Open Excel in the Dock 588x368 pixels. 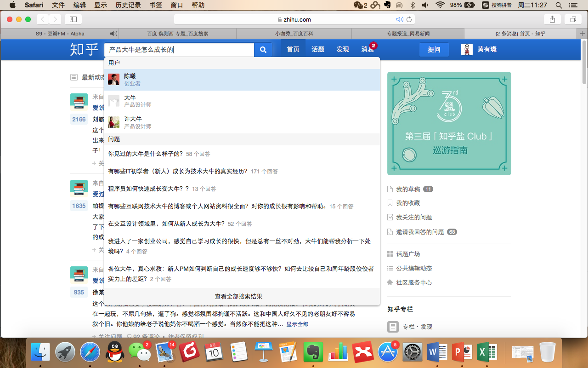point(486,352)
